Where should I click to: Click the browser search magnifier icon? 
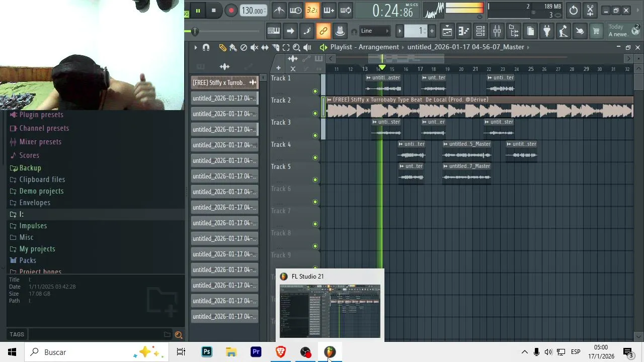click(178, 335)
